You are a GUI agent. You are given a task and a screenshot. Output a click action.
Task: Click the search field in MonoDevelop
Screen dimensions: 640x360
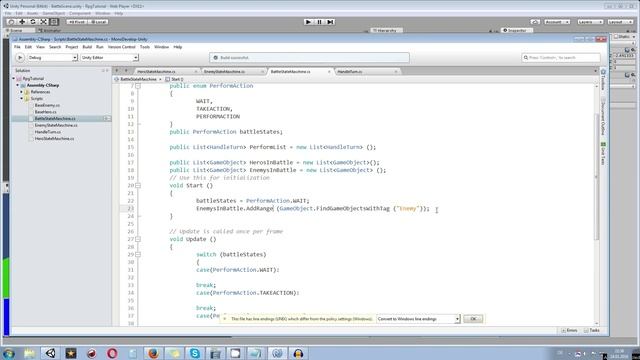tap(561, 58)
